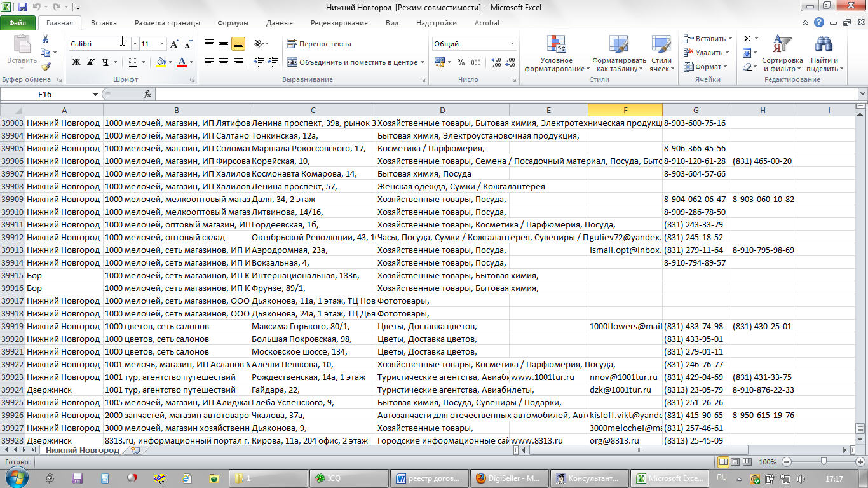Open Найти и выделить binoculars menu
The height and width of the screenshot is (488, 868).
[x=824, y=53]
